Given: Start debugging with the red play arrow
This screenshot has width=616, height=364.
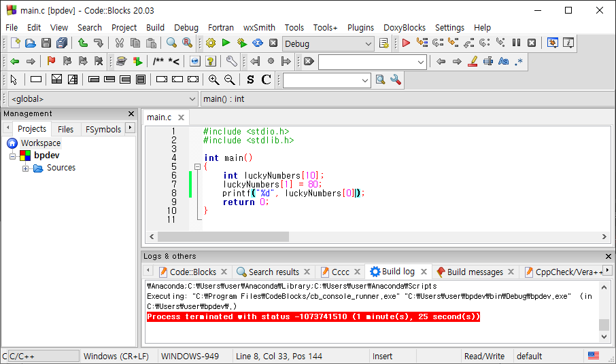Looking at the screenshot, I should pos(406,43).
